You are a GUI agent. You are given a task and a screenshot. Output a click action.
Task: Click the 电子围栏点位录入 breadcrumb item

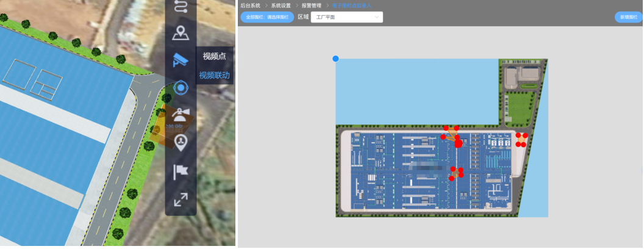point(351,5)
